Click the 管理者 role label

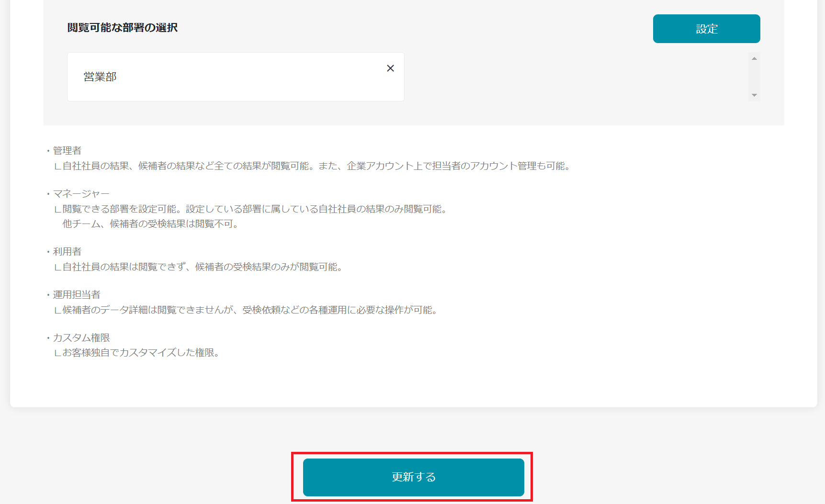67,151
